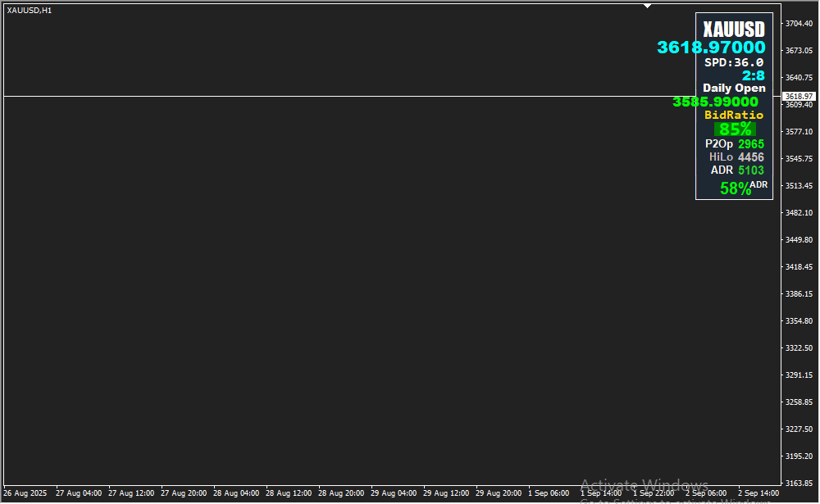Select the XAUUSD symbol heading in info panel
This screenshot has height=504, width=820.
pos(734,29)
